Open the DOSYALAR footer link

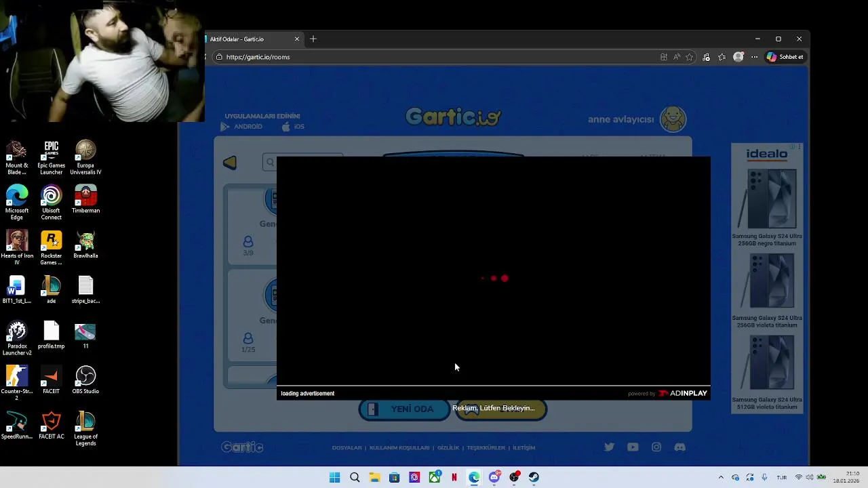click(347, 448)
